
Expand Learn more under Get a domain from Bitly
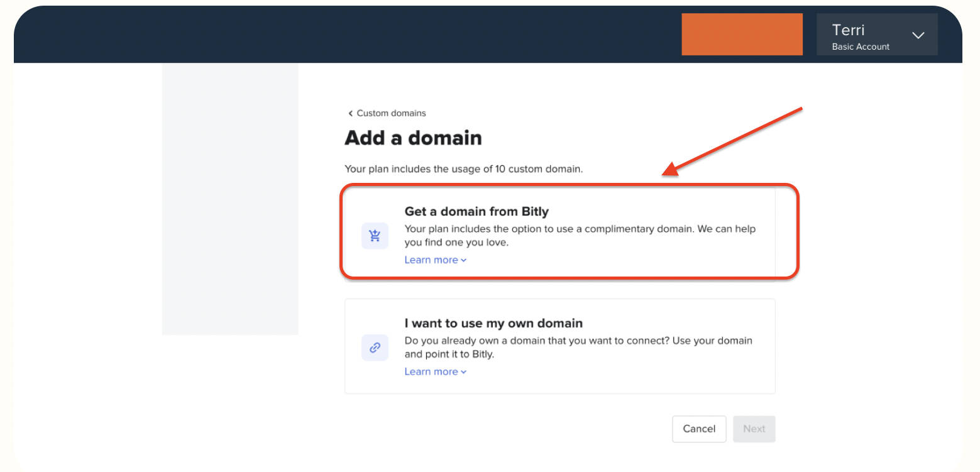[435, 260]
